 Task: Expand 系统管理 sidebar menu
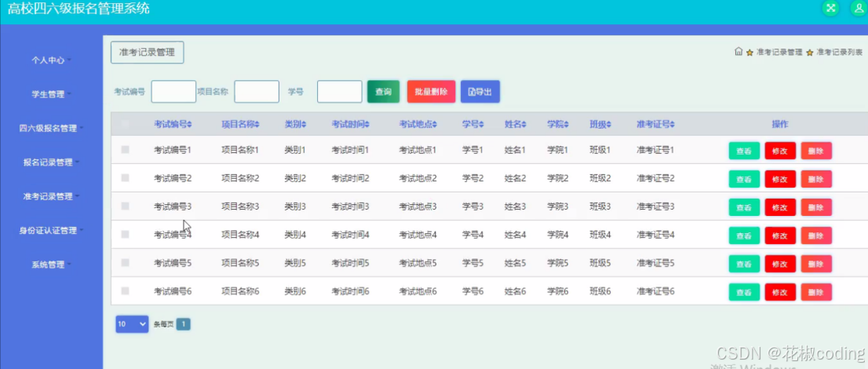[x=51, y=265]
